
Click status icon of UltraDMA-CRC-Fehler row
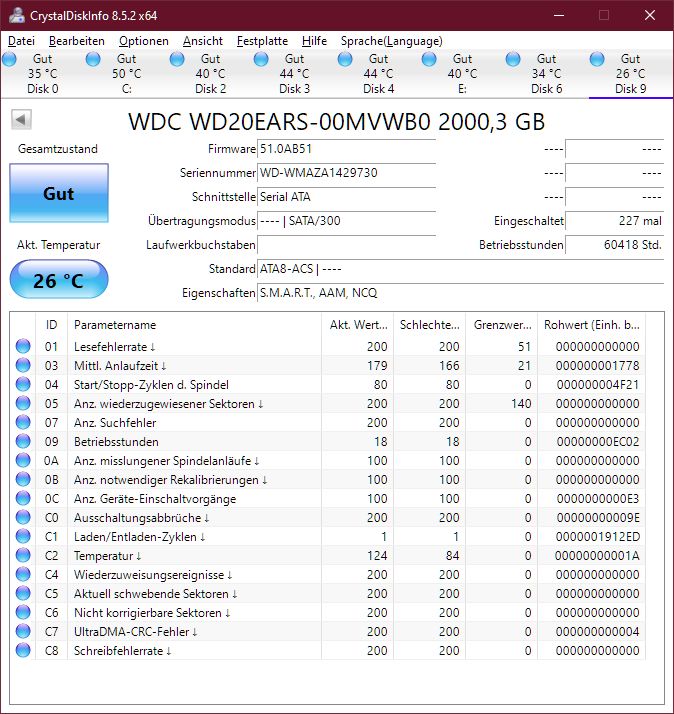(23, 631)
